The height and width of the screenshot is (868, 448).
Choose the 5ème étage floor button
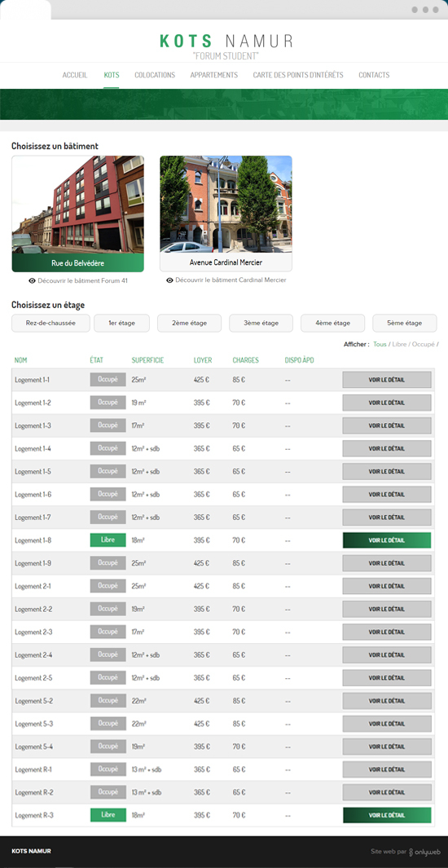point(405,324)
